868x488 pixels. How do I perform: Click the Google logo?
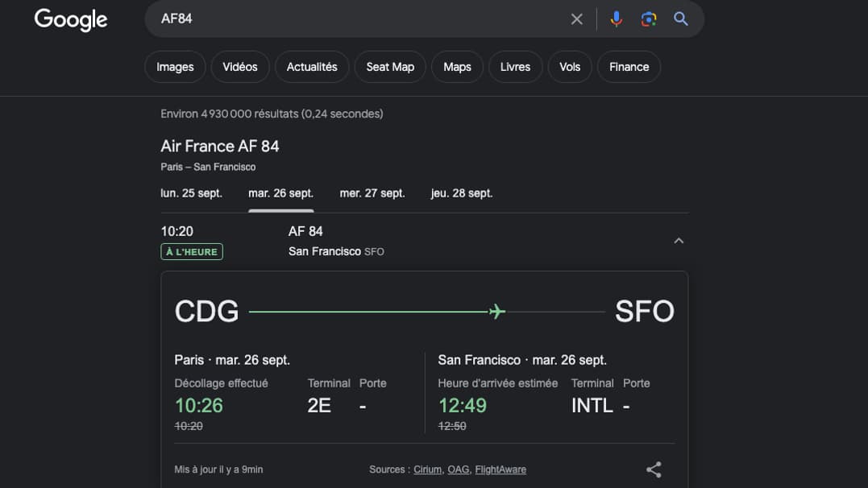71,20
